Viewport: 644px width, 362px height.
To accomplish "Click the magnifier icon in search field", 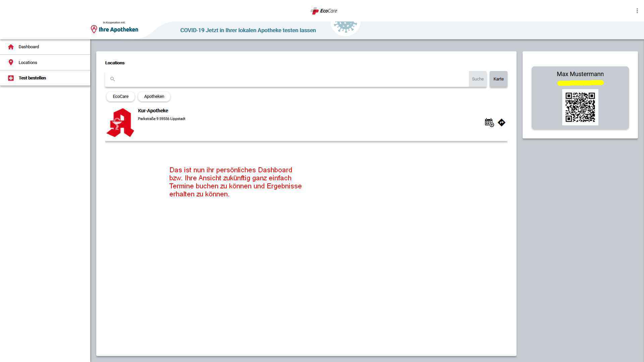I will coord(113,79).
